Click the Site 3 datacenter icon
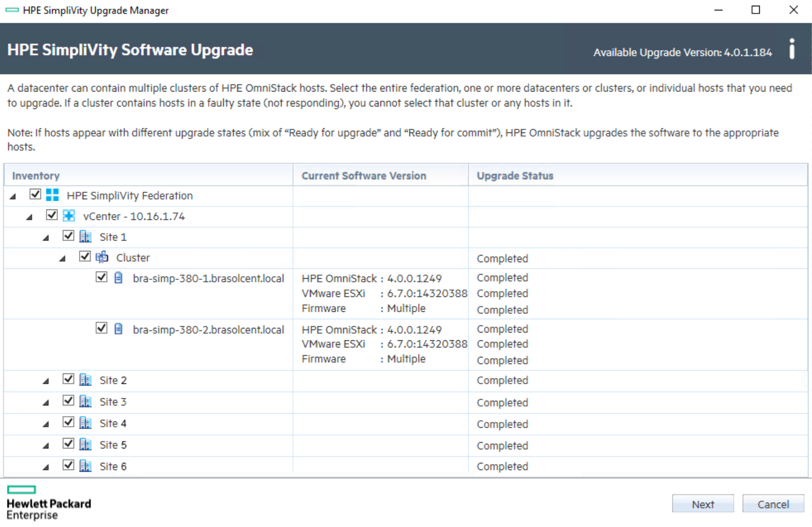The image size is (812, 527). pos(85,401)
